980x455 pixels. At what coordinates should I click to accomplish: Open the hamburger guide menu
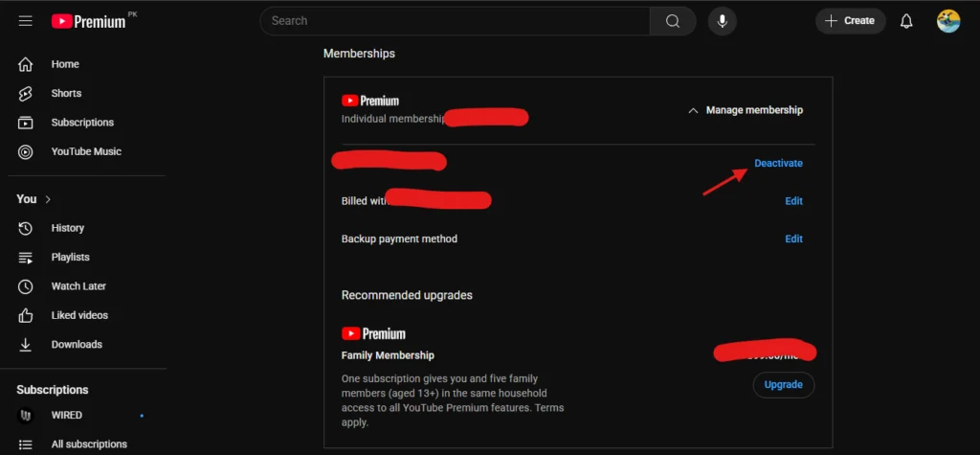coord(25,21)
